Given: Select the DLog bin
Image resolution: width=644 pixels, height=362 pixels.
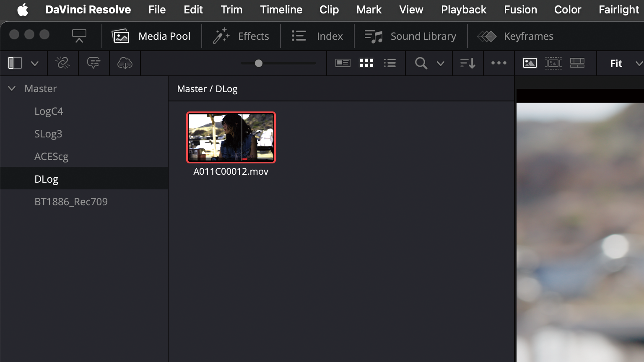Looking at the screenshot, I should [84, 179].
